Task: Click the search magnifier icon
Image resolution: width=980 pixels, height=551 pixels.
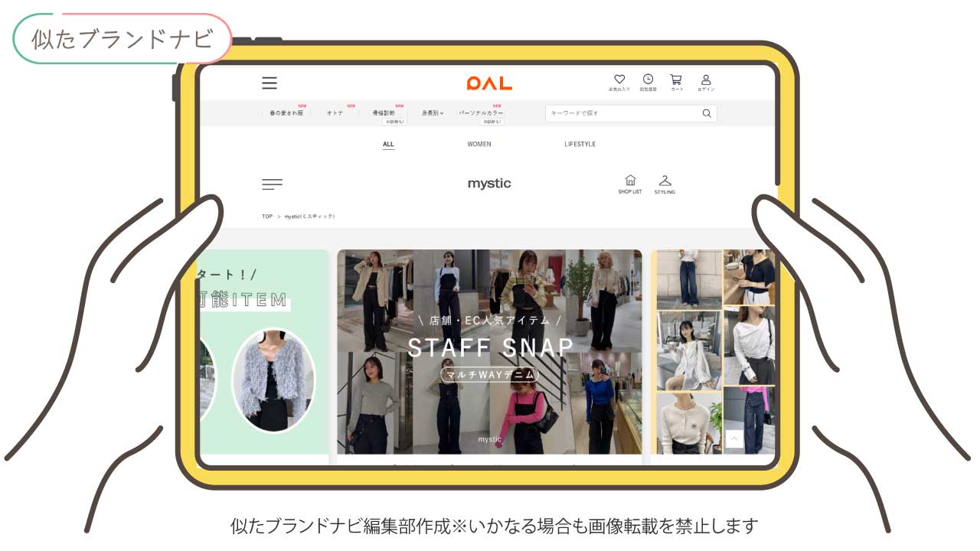Action: 707,113
